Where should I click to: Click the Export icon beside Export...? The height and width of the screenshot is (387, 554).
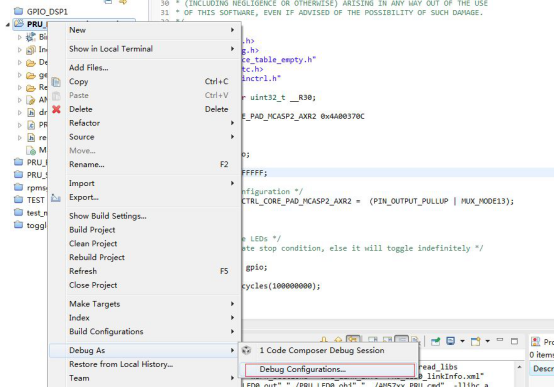pyautogui.click(x=55, y=198)
